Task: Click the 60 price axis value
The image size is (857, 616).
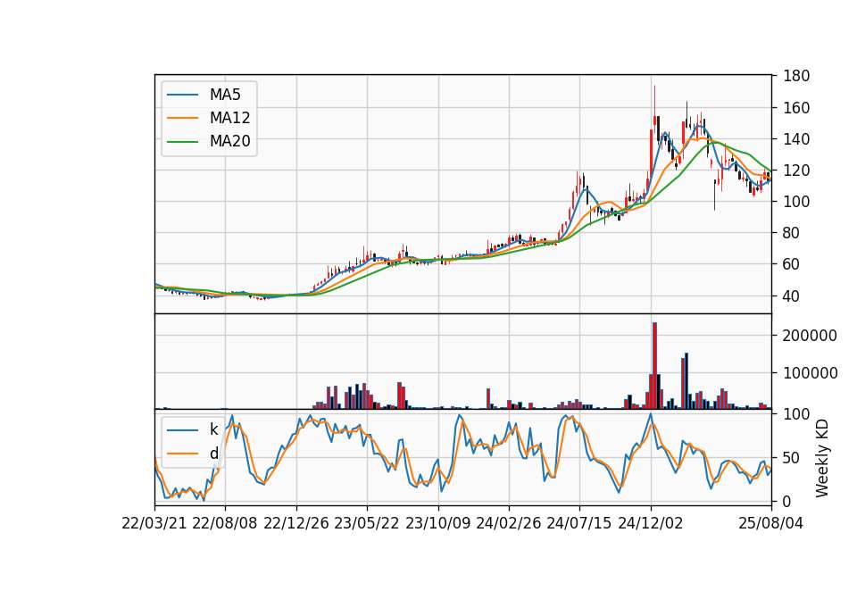Action: [792, 264]
